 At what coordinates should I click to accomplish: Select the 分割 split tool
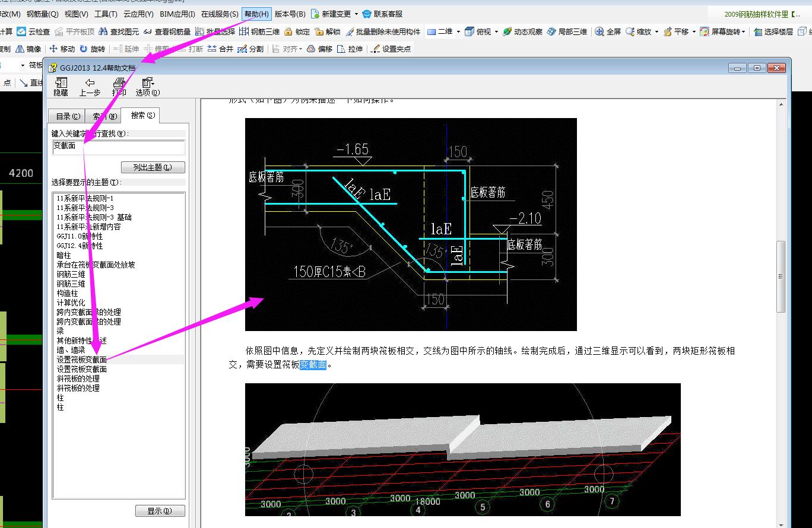(250, 49)
